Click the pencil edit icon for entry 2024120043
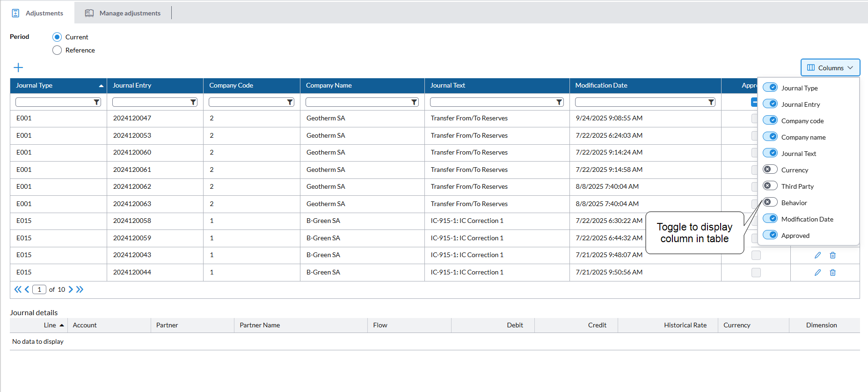The height and width of the screenshot is (392, 868). pos(817,255)
